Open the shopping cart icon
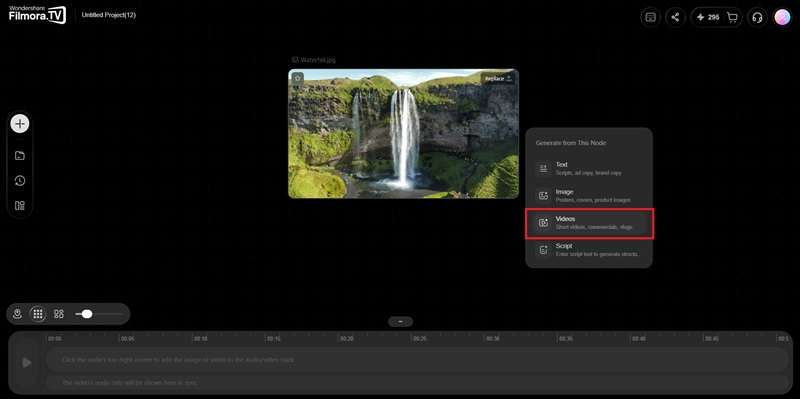800x399 pixels. tap(732, 17)
